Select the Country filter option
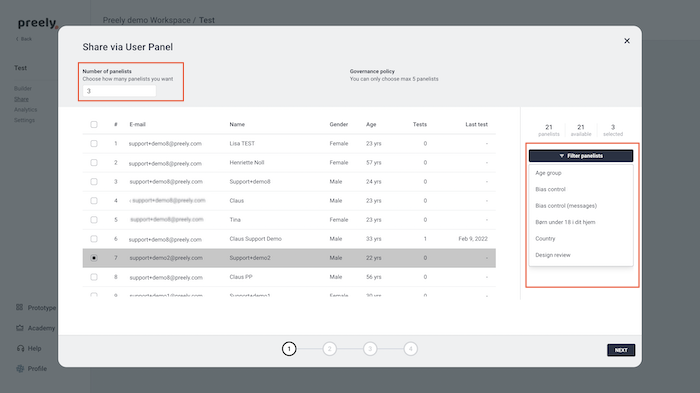 click(545, 238)
